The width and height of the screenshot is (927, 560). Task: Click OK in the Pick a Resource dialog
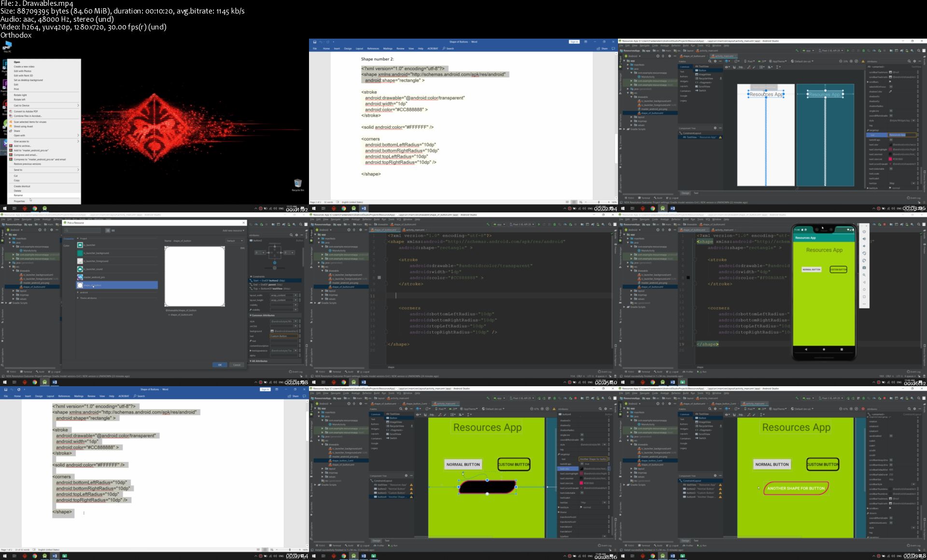[220, 364]
